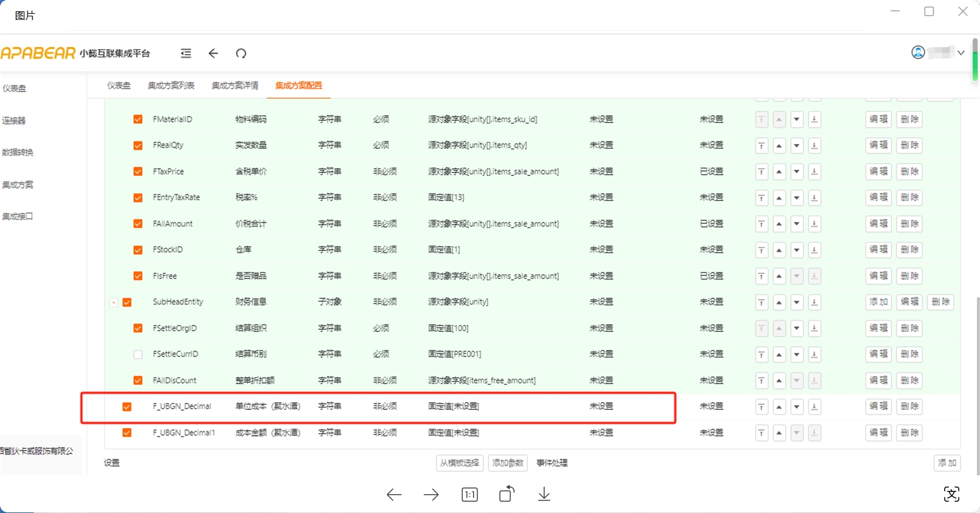Click the vertical scrollbar of field list
Image resolution: width=980 pixels, height=513 pixels.
point(976,377)
